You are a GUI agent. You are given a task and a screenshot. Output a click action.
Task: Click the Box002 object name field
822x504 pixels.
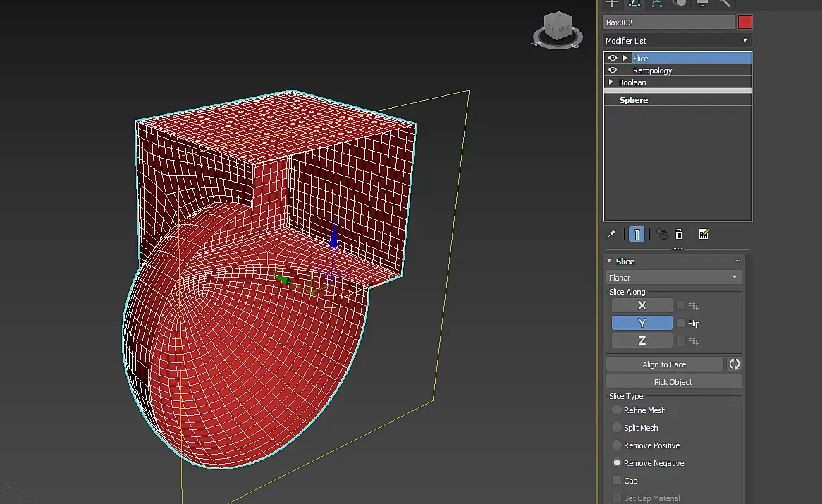point(668,23)
